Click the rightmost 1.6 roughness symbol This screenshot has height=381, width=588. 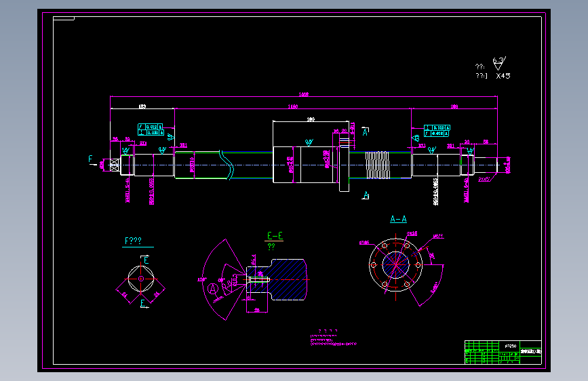470,151
